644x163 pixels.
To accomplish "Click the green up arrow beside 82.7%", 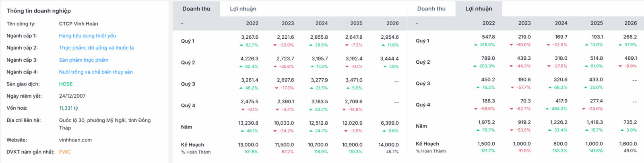I will click(x=242, y=45).
